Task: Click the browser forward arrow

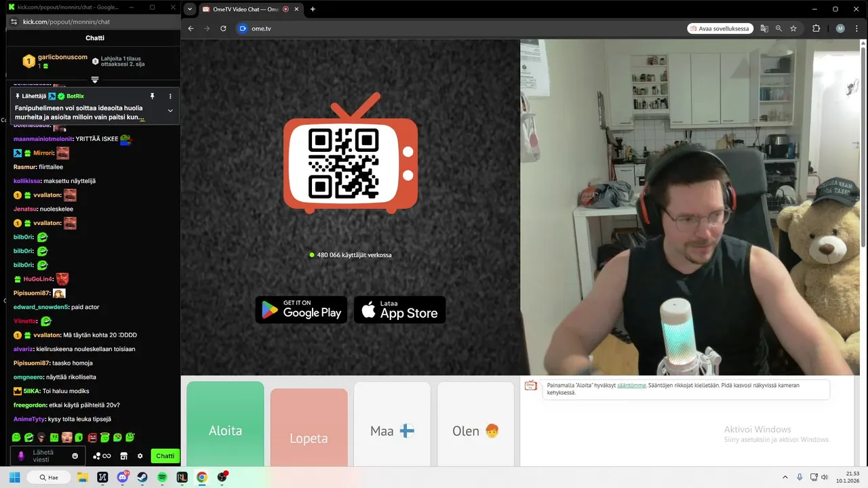Action: pos(207,28)
